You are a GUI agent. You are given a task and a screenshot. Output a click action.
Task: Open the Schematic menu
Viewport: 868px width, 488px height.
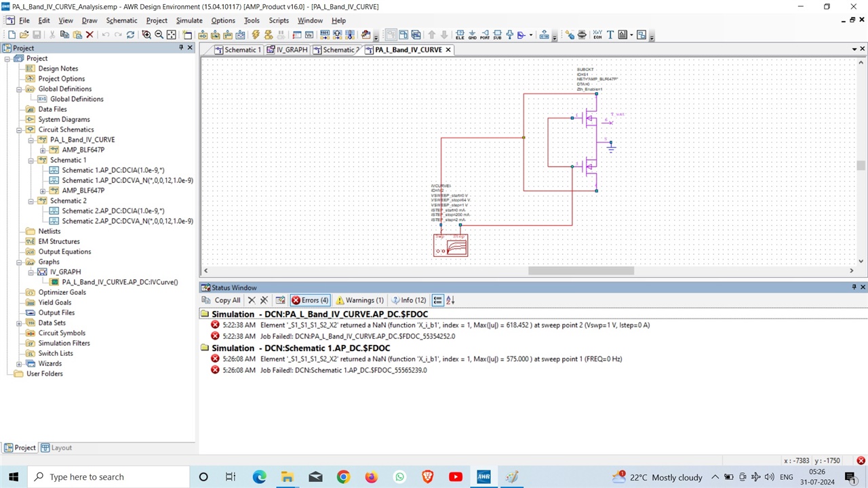click(x=121, y=20)
